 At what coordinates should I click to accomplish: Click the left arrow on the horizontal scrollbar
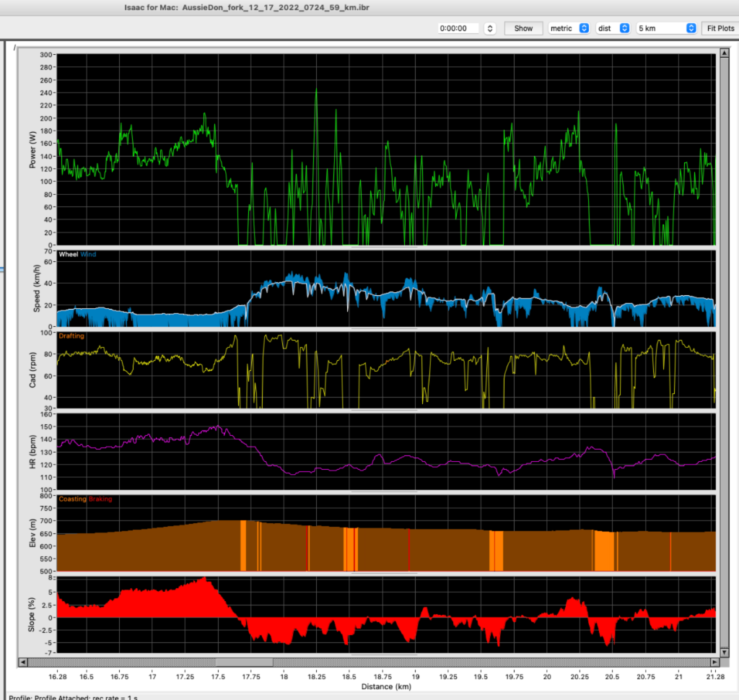[x=22, y=662]
